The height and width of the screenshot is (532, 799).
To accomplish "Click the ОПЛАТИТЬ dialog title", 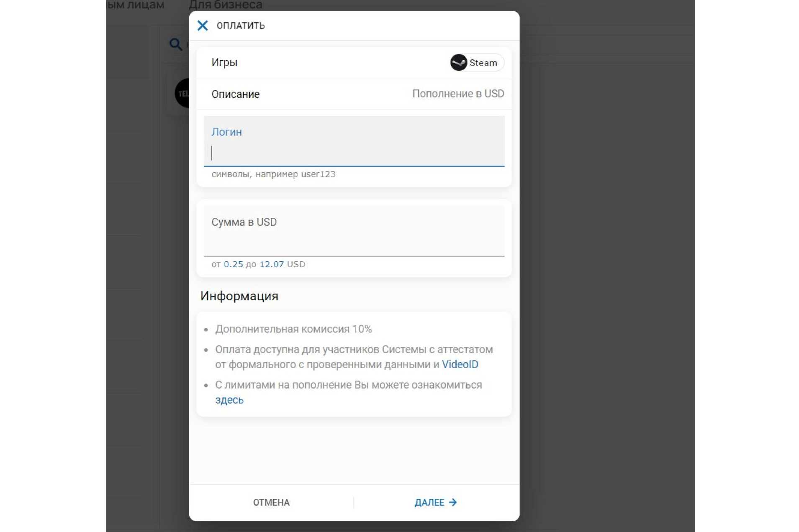I will [x=240, y=26].
